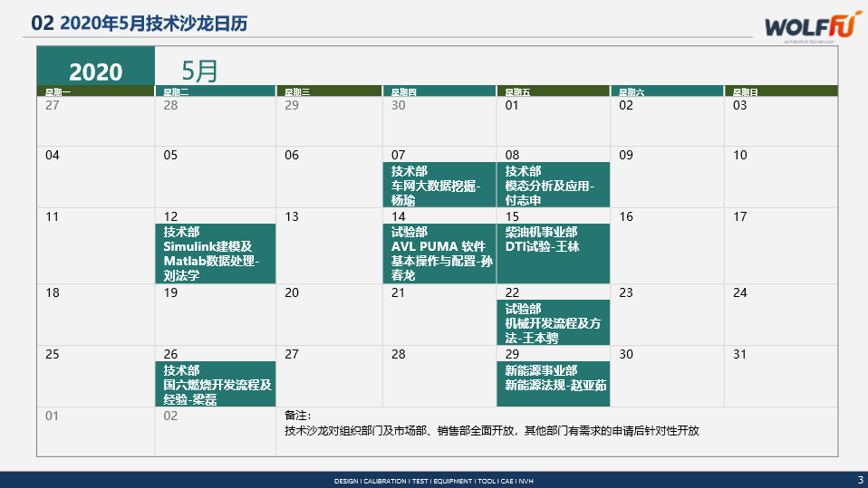Open the 新能源法规 event on the 29th
The height and width of the screenshot is (488, 868).
click(x=553, y=378)
